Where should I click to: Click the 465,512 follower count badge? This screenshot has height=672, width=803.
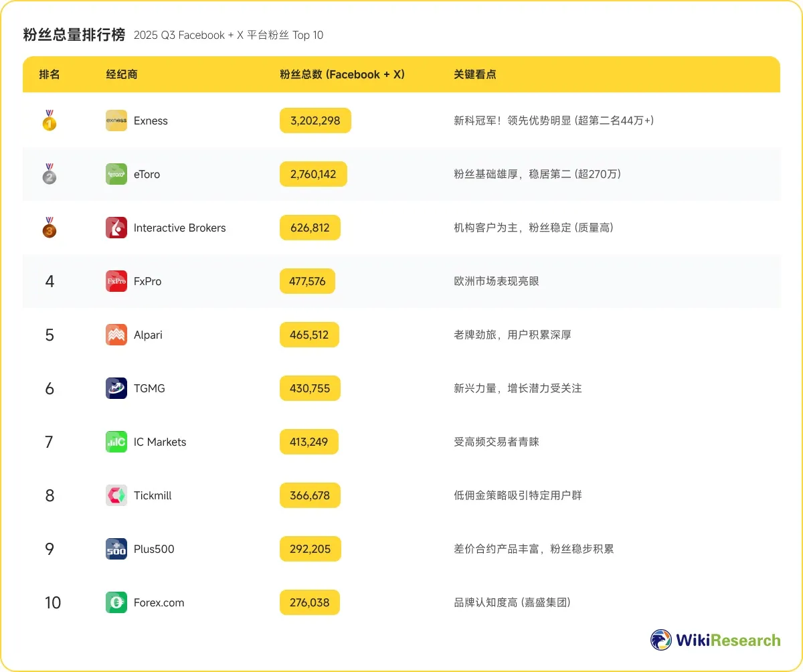309,335
